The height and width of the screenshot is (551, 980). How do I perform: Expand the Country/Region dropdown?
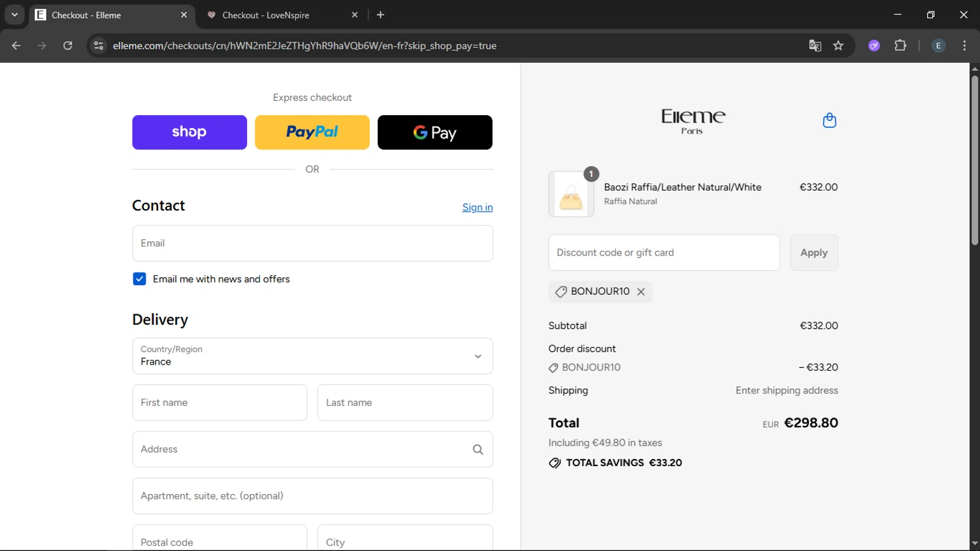[312, 356]
